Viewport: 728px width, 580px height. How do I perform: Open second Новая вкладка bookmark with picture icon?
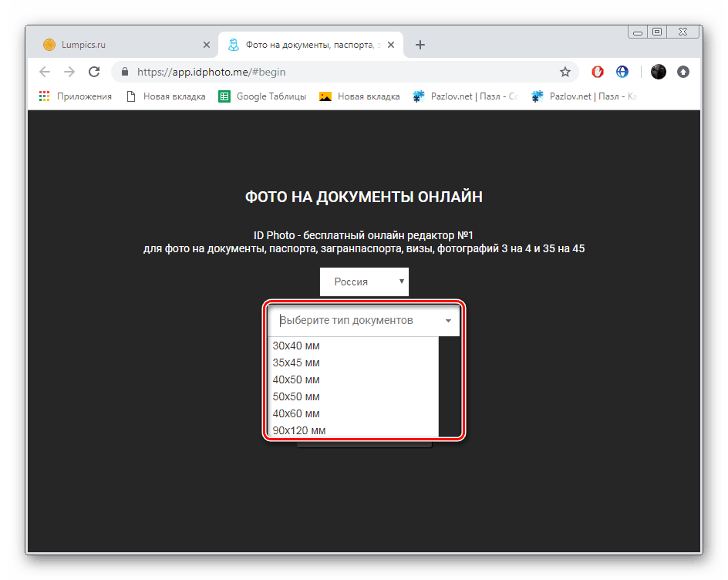[359, 96]
